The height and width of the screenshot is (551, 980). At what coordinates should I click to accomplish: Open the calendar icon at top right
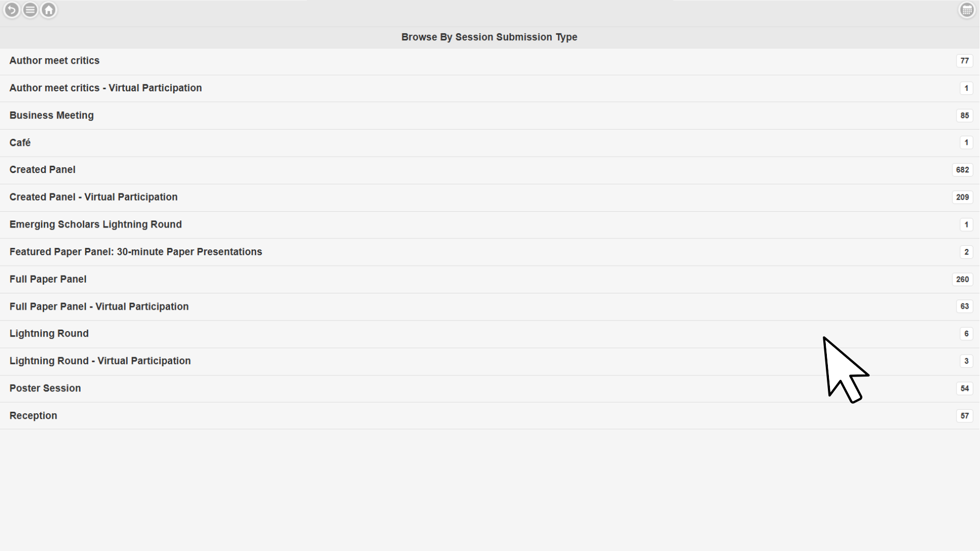click(x=967, y=10)
